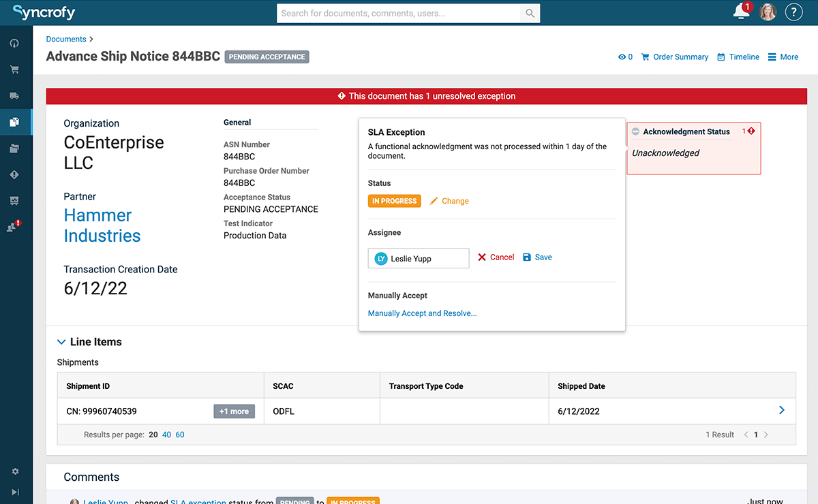The image size is (818, 504).
Task: Show 40 results per page
Action: [x=166, y=435]
